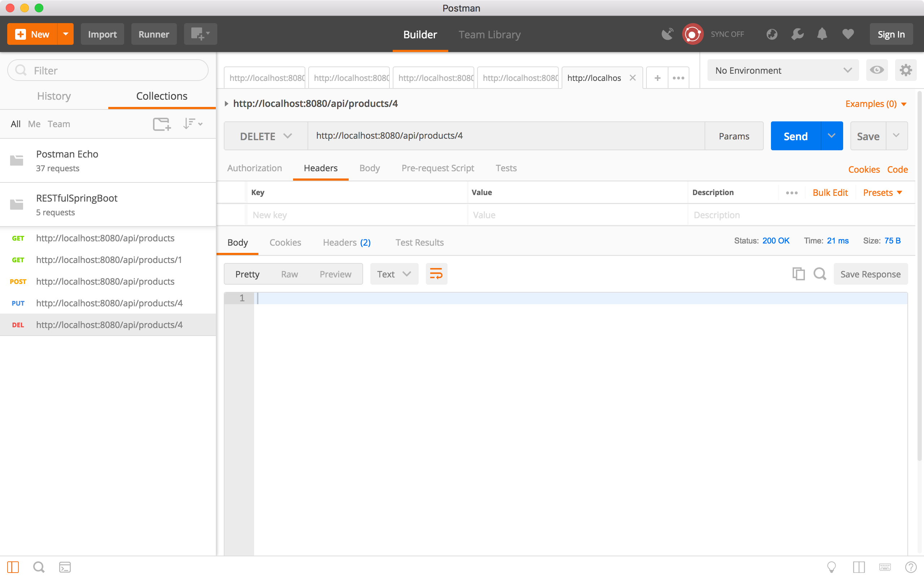924x578 pixels.
Task: Click the interceptor satellite icon
Action: coord(667,34)
